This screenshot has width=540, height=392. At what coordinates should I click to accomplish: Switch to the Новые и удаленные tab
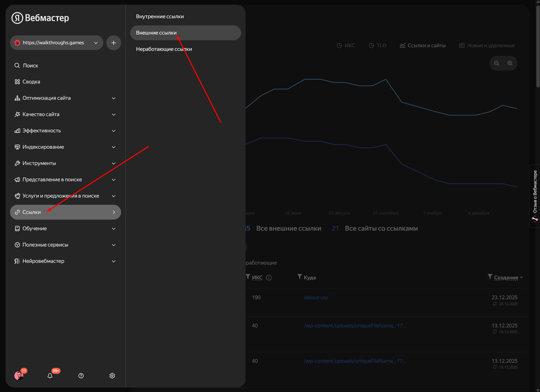[x=487, y=46]
